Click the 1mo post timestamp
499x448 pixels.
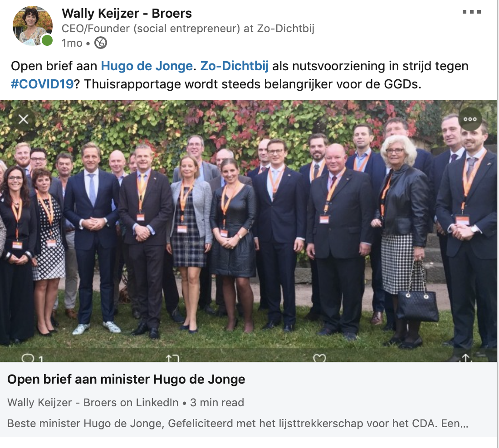click(x=72, y=43)
